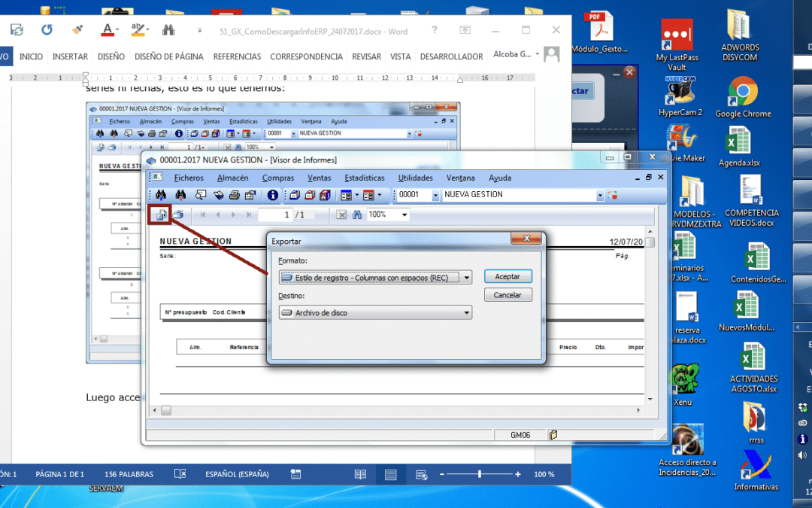
Task: Open the Estadísticas menu in front ERP window
Action: point(365,178)
